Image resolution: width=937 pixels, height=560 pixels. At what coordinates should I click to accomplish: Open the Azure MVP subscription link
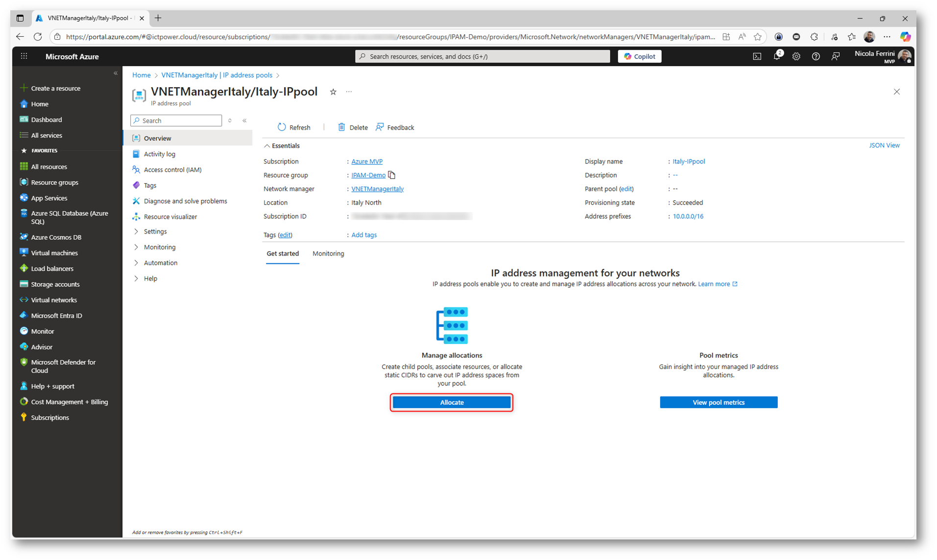point(367,162)
